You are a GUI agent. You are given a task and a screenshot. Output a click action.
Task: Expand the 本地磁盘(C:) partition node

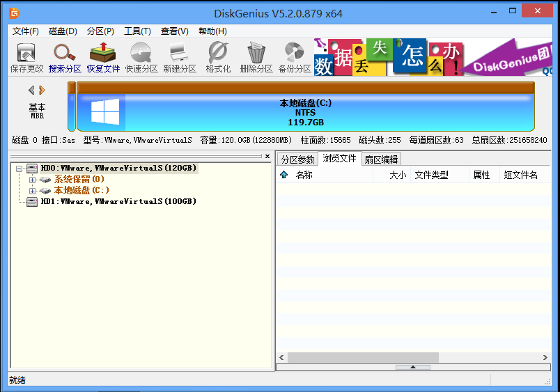coord(32,191)
